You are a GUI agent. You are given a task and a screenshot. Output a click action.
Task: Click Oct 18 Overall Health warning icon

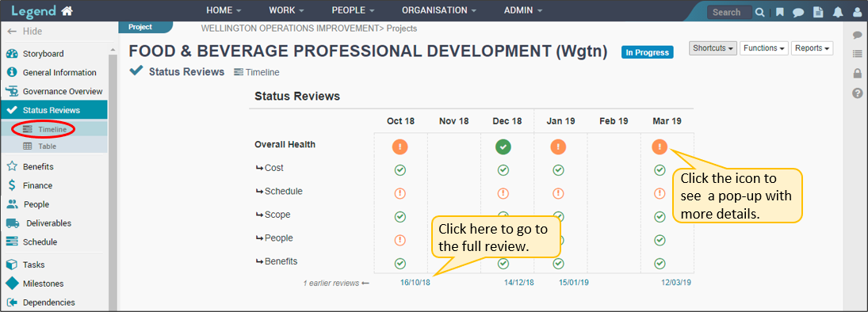[x=400, y=146]
